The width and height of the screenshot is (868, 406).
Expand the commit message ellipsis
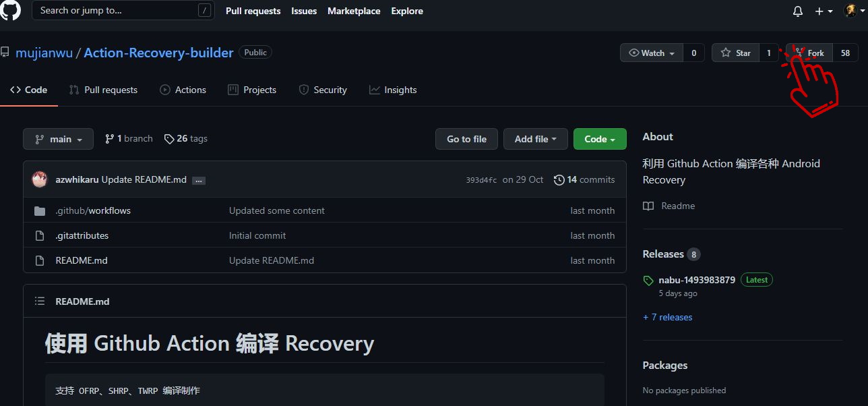click(x=199, y=180)
